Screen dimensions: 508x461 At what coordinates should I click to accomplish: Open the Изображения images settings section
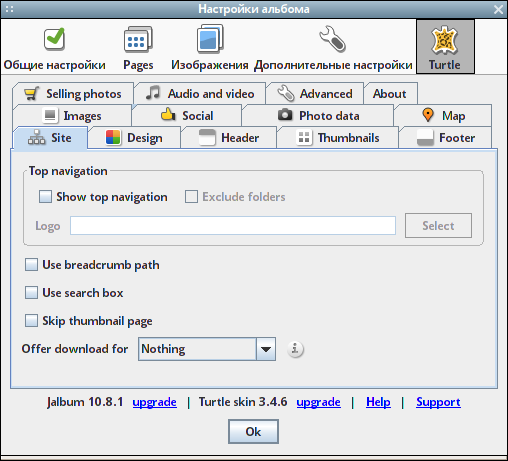[x=210, y=47]
